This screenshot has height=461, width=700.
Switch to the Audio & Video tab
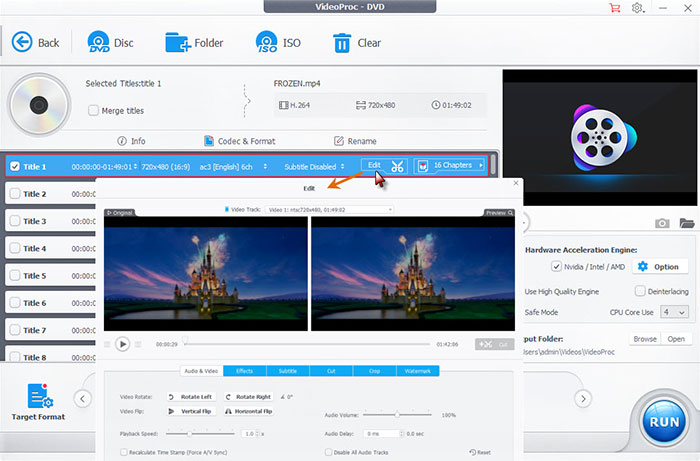(201, 371)
